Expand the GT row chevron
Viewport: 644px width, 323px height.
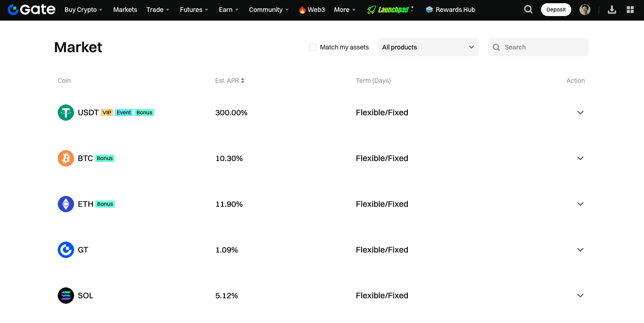pyautogui.click(x=580, y=250)
